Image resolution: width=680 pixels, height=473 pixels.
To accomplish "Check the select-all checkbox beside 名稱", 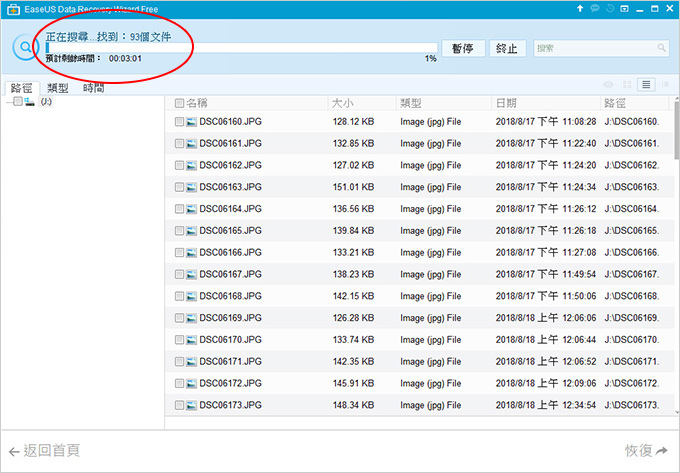I will (x=179, y=103).
